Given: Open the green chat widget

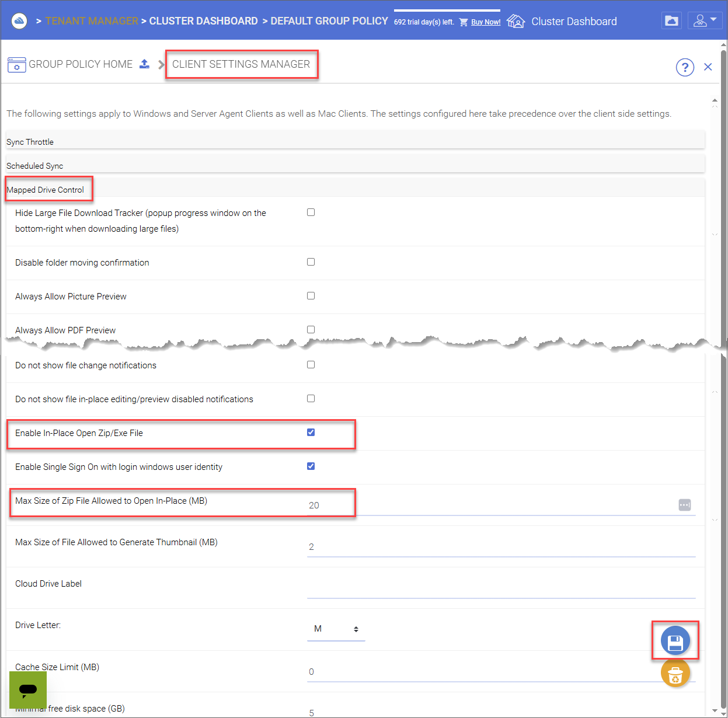Looking at the screenshot, I should [x=28, y=690].
